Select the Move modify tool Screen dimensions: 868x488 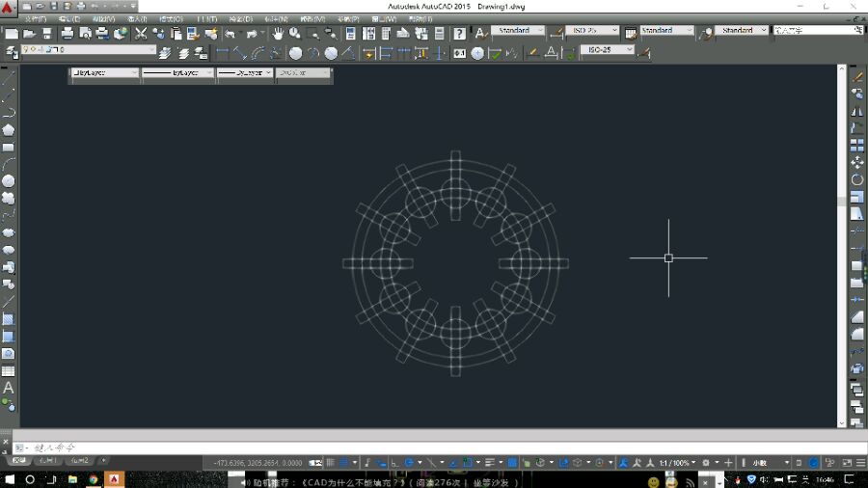(857, 163)
